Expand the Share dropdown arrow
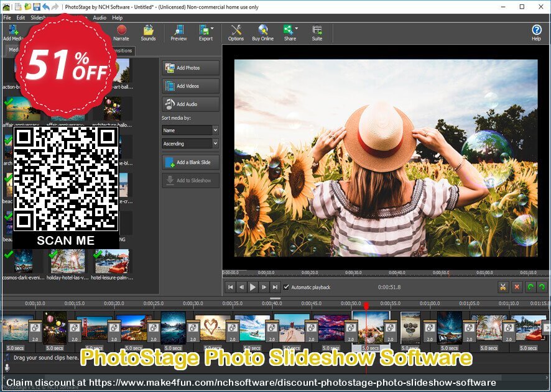The width and height of the screenshot is (551, 392). click(296, 29)
